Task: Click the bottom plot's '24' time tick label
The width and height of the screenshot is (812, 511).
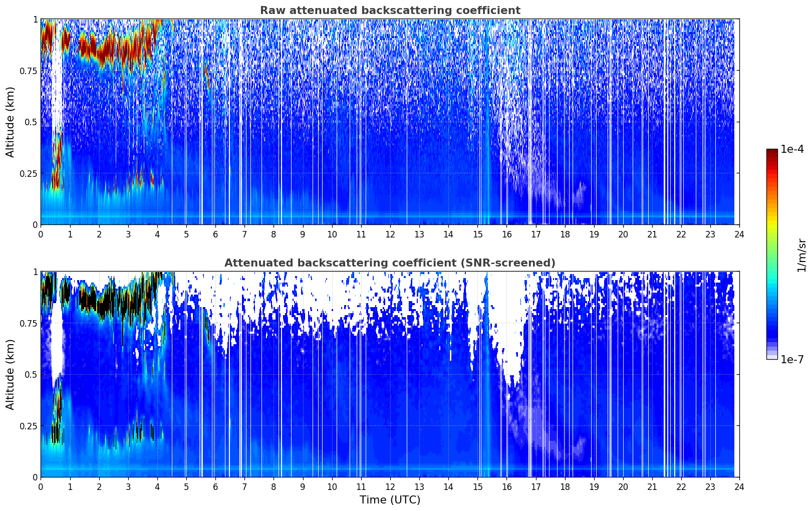Action: [739, 487]
